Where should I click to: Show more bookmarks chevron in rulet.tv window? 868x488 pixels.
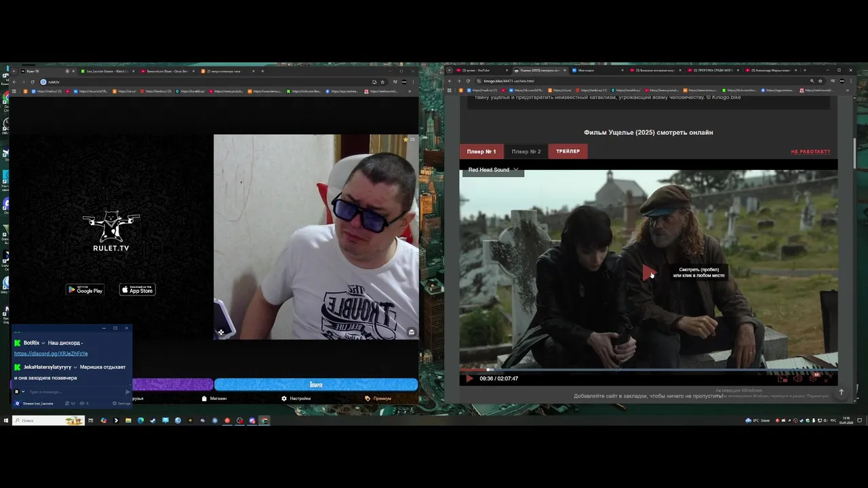click(x=411, y=91)
